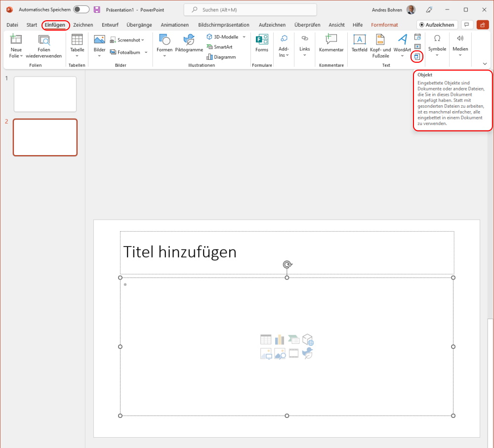Open the comments pane button
The image size is (494, 448).
(x=467, y=25)
